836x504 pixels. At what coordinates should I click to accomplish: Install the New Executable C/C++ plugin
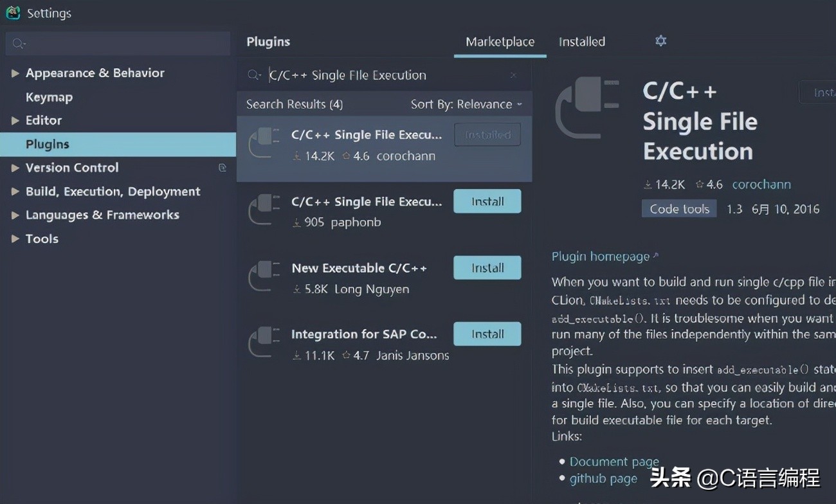coord(487,267)
